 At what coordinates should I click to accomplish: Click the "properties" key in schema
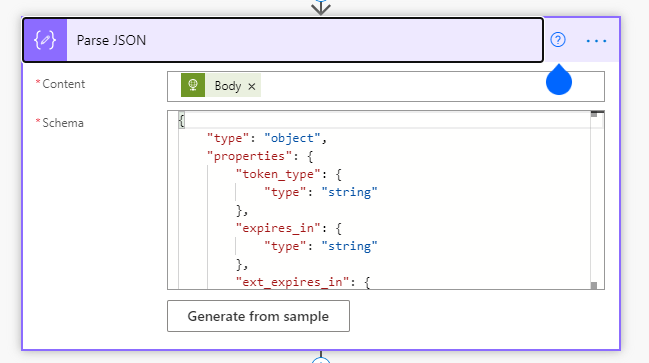click(250, 156)
